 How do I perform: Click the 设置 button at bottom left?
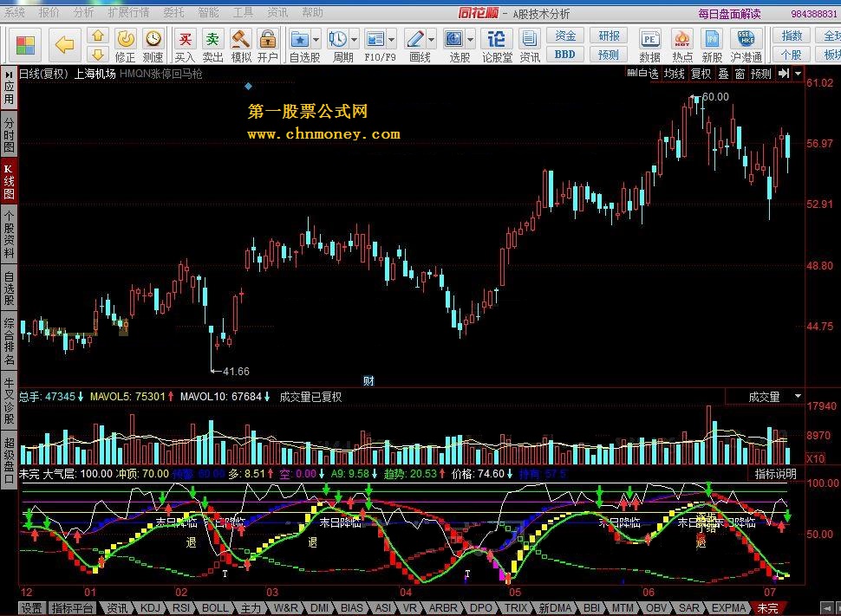31,608
